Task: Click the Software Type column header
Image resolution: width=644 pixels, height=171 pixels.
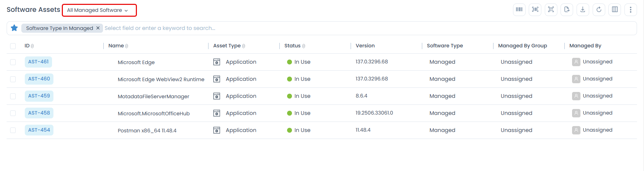Action: [x=445, y=46]
